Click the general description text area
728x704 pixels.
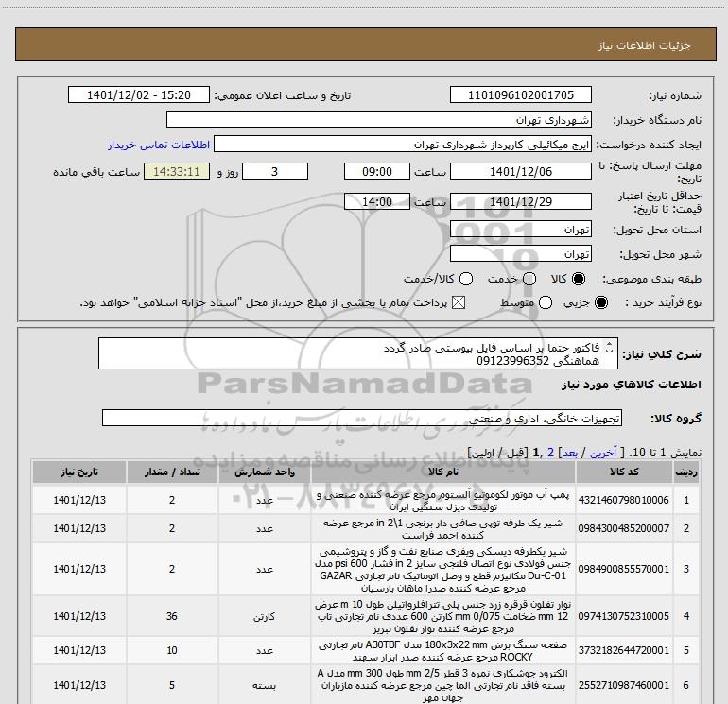click(358, 353)
